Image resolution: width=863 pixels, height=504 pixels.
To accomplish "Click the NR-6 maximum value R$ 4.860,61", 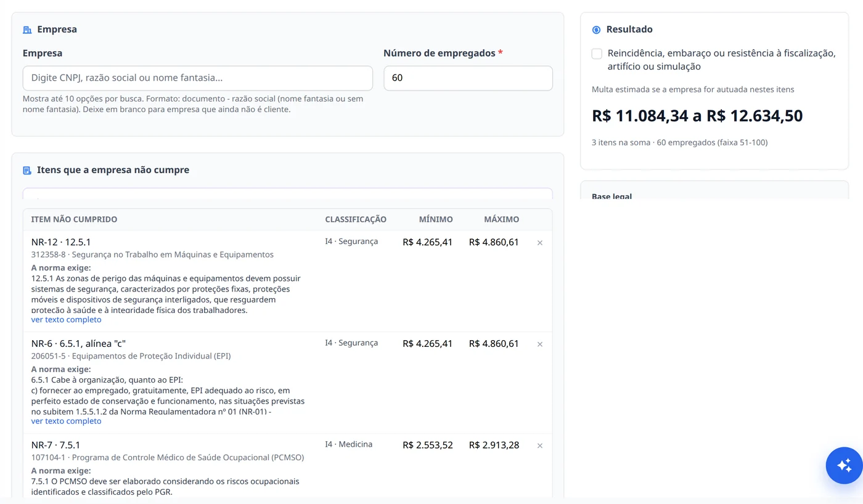I will pyautogui.click(x=494, y=343).
